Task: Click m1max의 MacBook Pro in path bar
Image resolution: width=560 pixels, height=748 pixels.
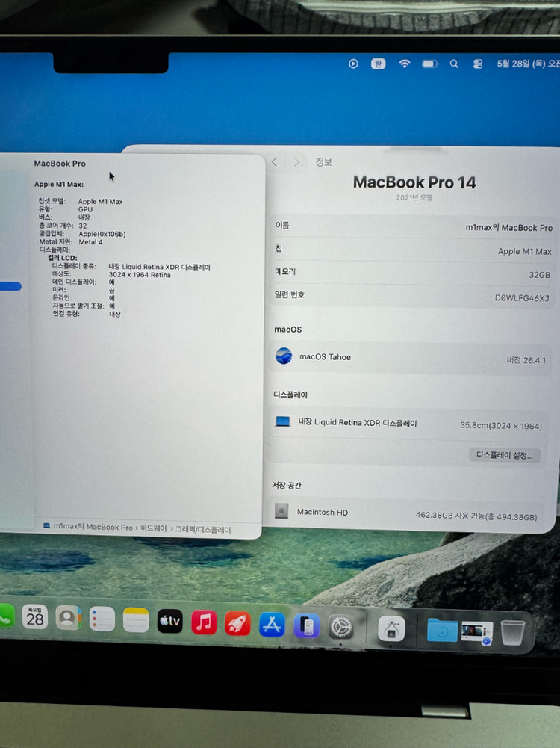Action: click(x=93, y=527)
